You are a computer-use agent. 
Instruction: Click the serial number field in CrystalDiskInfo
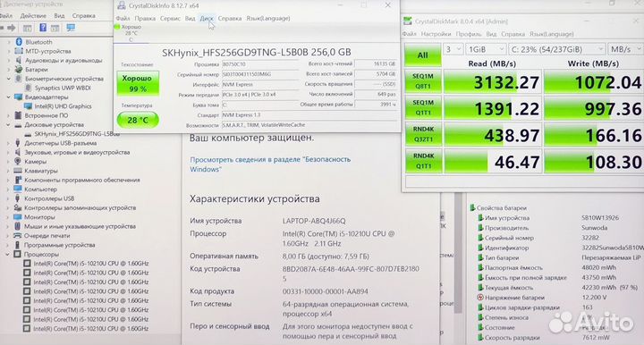pyautogui.click(x=260, y=74)
